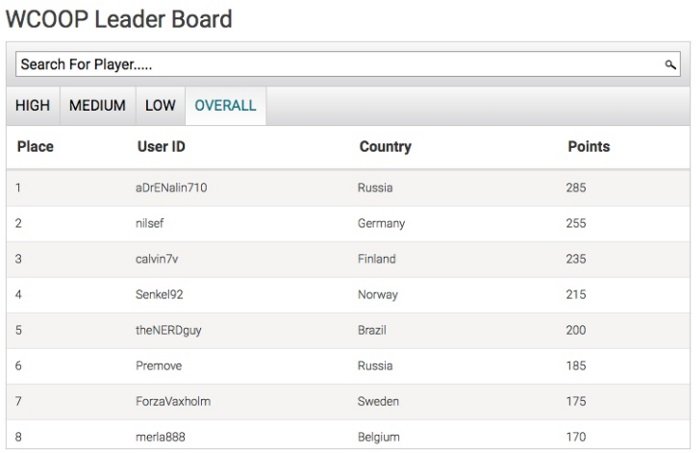Click the Country column header
697x453 pixels.
(x=385, y=147)
